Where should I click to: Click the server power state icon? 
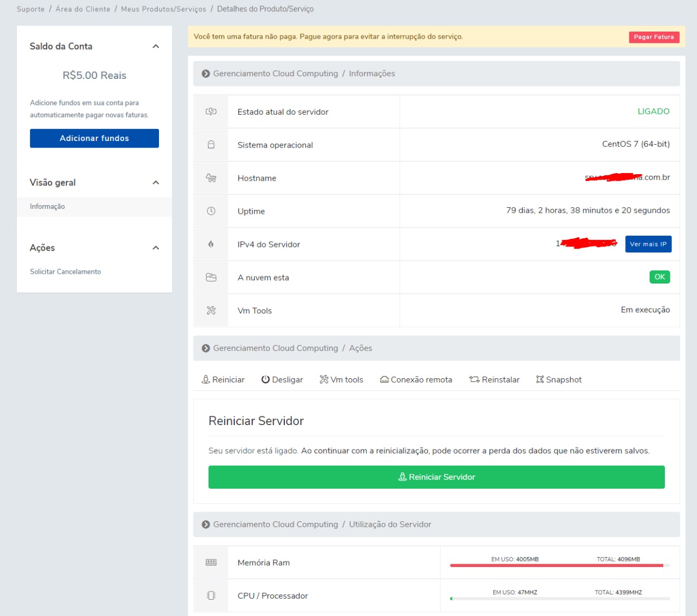click(x=211, y=112)
